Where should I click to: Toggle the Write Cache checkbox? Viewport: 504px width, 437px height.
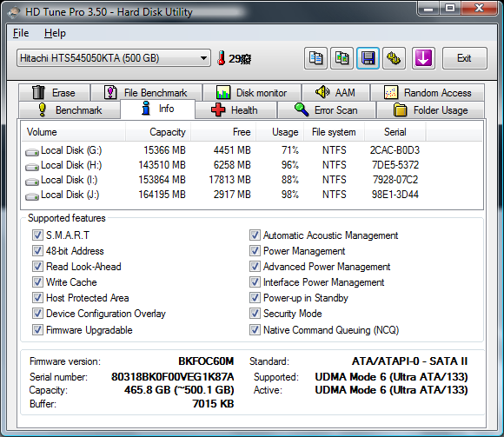(37, 282)
